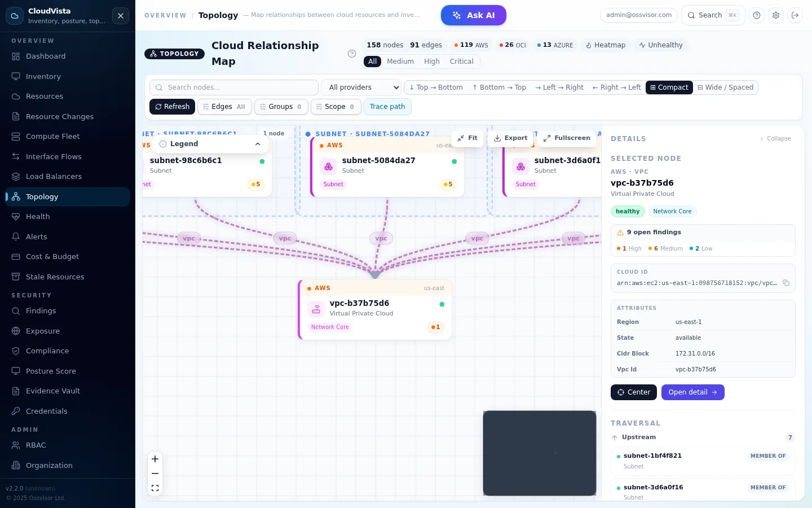This screenshot has width=812, height=508.
Task: Collapse the Legend panel
Action: click(x=258, y=144)
